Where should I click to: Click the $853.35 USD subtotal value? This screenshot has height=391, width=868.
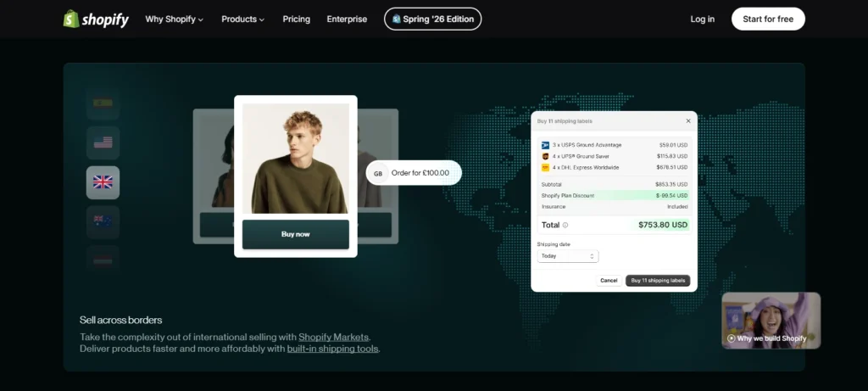pos(671,184)
